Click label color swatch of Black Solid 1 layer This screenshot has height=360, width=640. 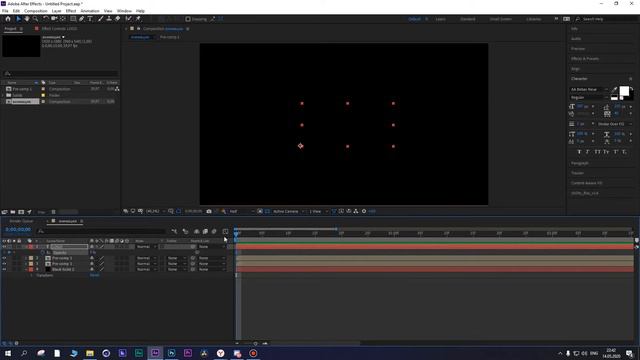point(31,269)
